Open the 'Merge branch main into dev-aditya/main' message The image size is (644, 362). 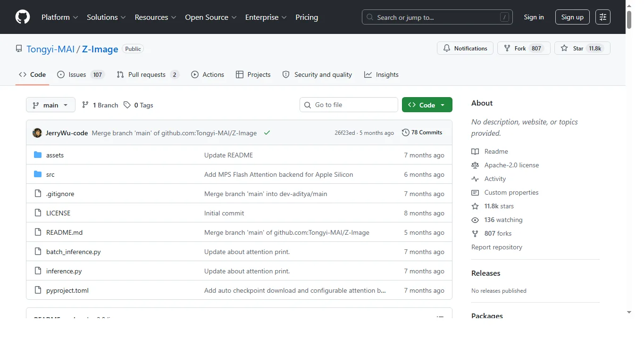tap(266, 194)
